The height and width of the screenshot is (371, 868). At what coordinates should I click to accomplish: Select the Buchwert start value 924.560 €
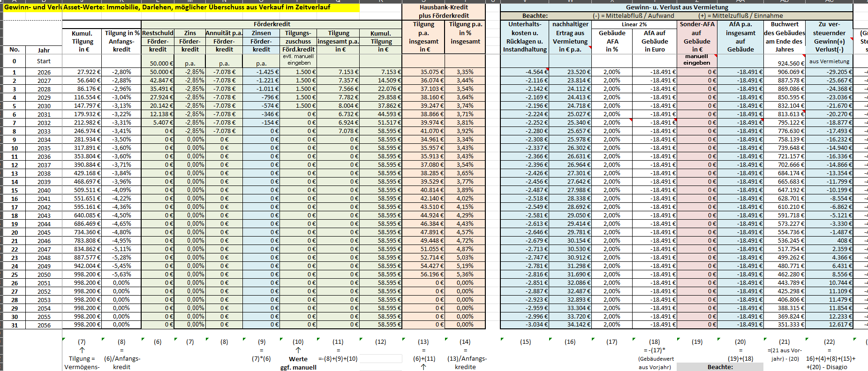click(785, 63)
